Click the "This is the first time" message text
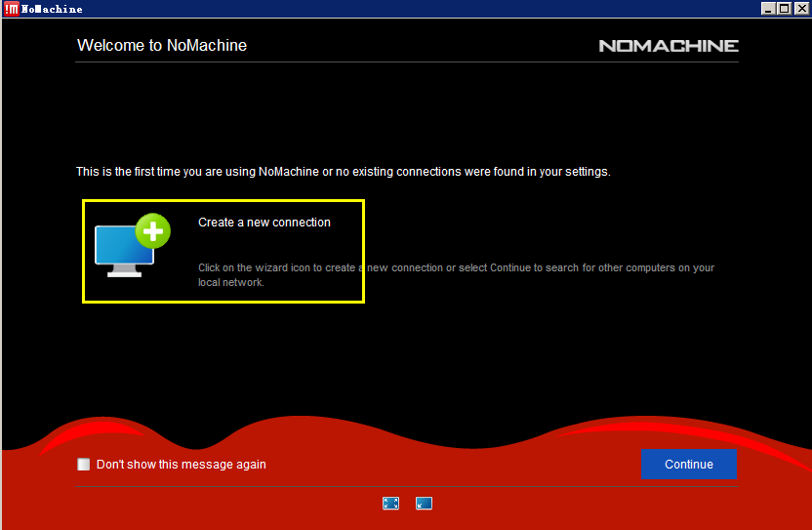This screenshot has width=812, height=530. point(344,172)
